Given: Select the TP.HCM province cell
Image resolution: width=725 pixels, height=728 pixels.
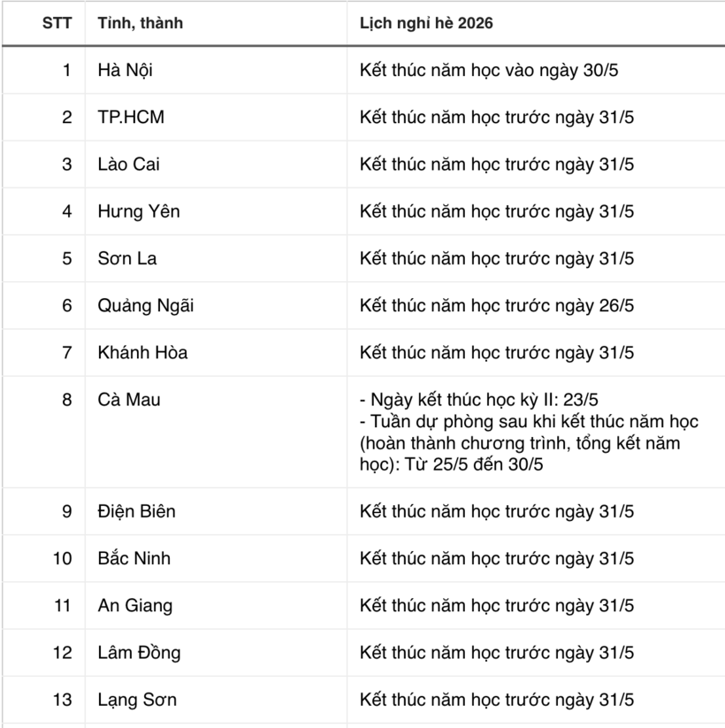Looking at the screenshot, I should 131,117.
